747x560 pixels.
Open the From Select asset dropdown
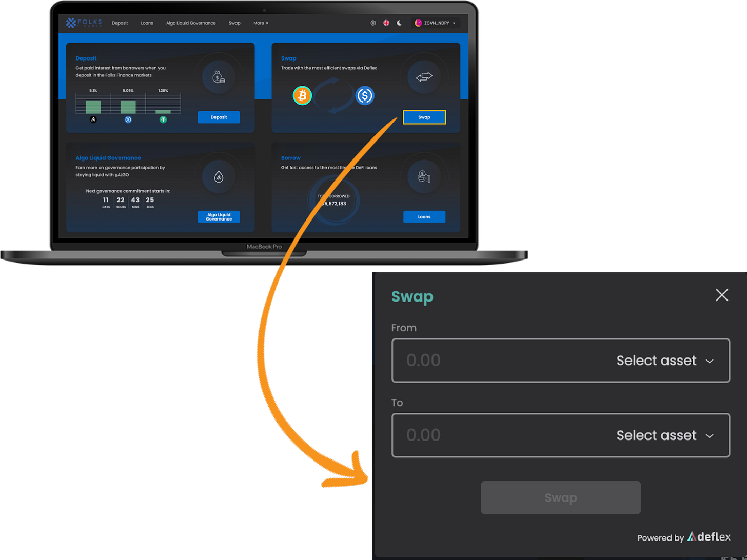(665, 361)
